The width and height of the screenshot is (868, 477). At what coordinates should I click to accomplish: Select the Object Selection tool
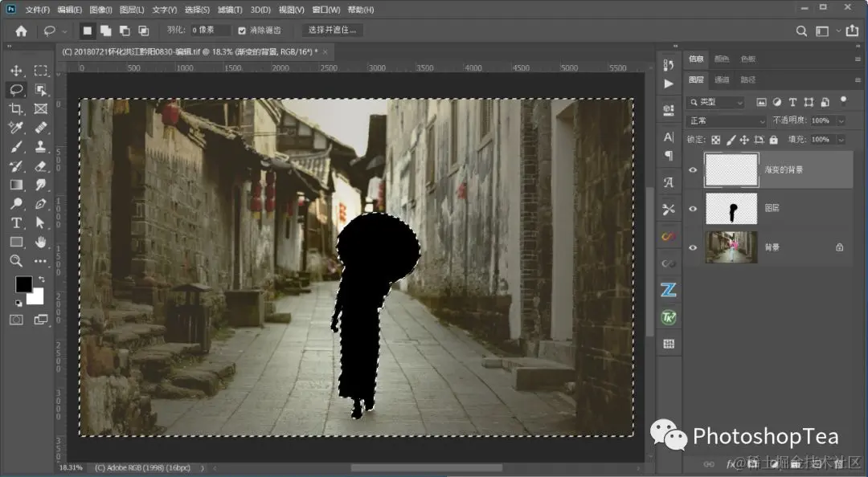pos(40,90)
